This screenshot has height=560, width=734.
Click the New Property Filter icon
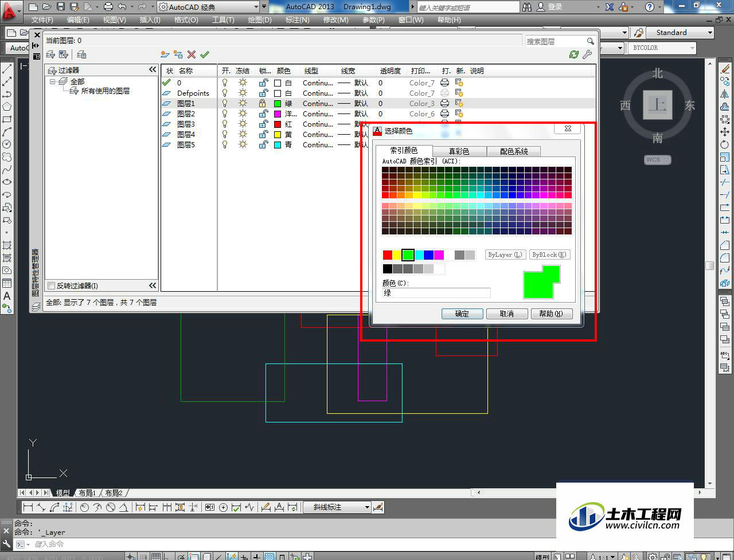(x=50, y=54)
